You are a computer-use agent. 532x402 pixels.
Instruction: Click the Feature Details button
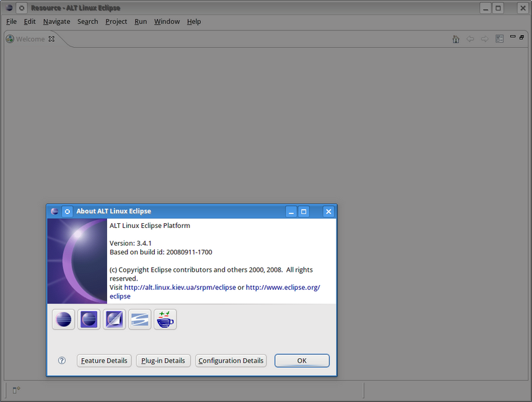(x=104, y=361)
